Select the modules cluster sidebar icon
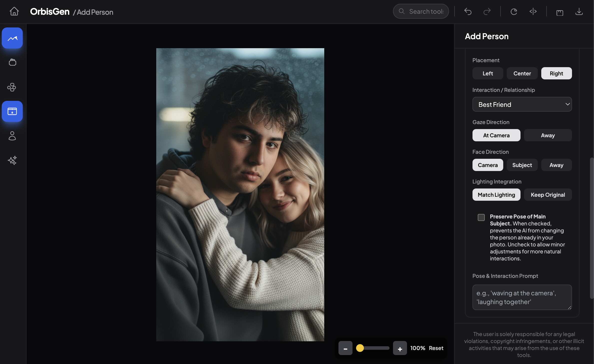Image resolution: width=594 pixels, height=364 pixels. [12, 87]
